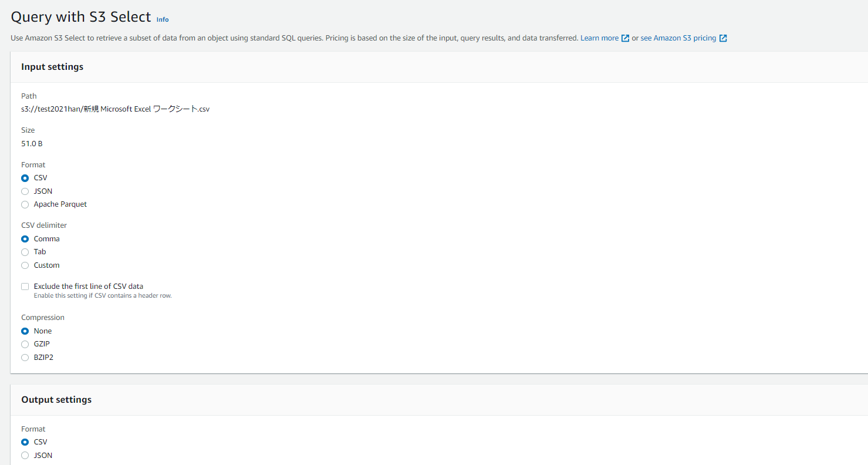
Task: Select GZIP compression
Action: point(25,344)
